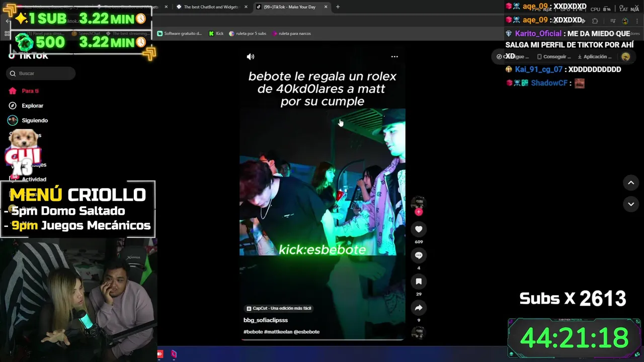Click the Conseguir button in the top pill
This screenshot has height=362, width=644.
click(553, 57)
